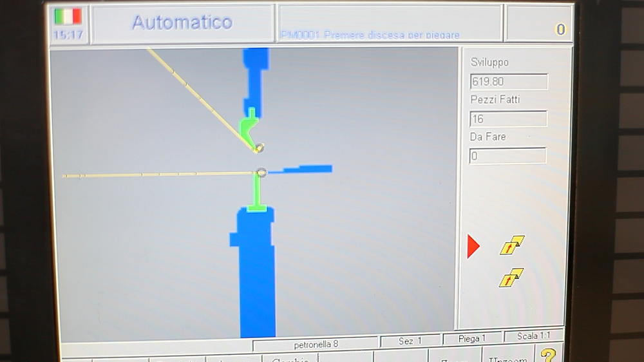Click the green upper punch tool

point(249,127)
